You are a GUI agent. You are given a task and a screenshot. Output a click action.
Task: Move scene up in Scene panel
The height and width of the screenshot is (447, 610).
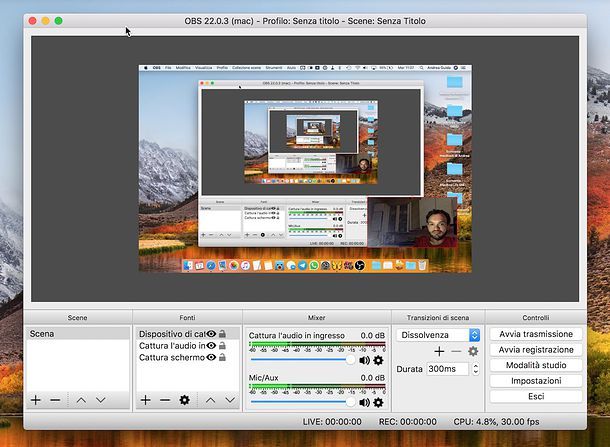81,400
